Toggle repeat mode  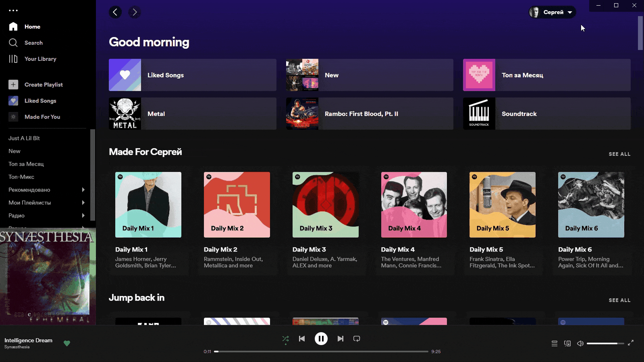[x=357, y=339]
